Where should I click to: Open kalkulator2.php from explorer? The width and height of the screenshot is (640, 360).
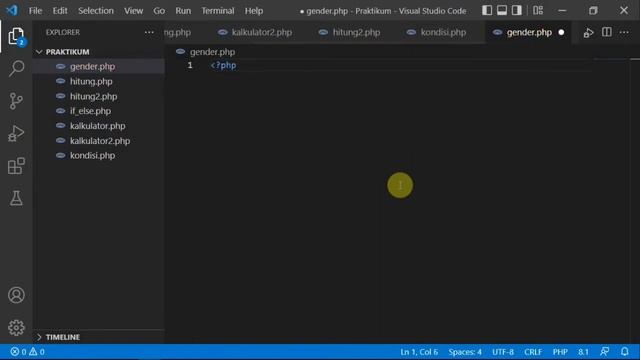coord(99,141)
